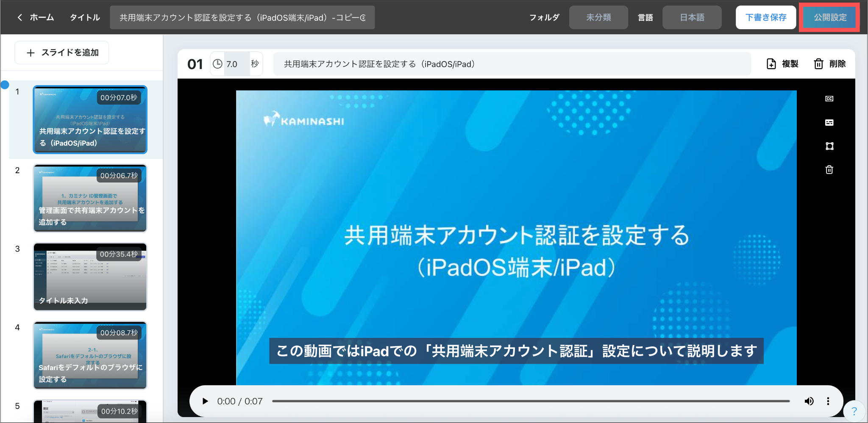Click the 00分07.0秒 duration badge
This screenshot has width=868, height=423.
point(119,97)
